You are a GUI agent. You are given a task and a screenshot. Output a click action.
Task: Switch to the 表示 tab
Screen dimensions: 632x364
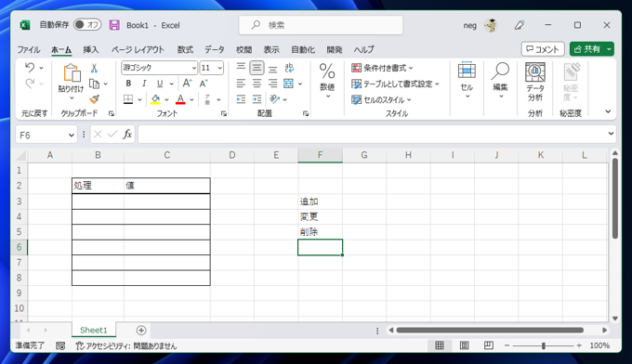tap(271, 49)
